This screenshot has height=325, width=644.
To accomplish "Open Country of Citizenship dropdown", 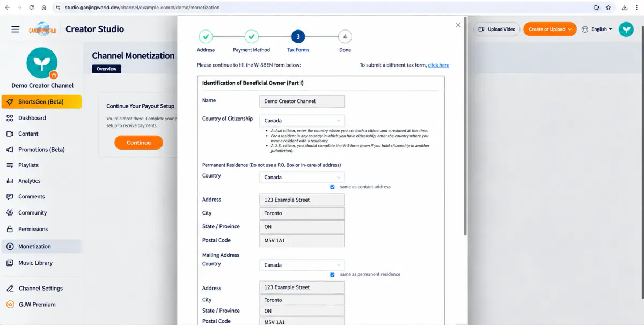I will coord(302,121).
